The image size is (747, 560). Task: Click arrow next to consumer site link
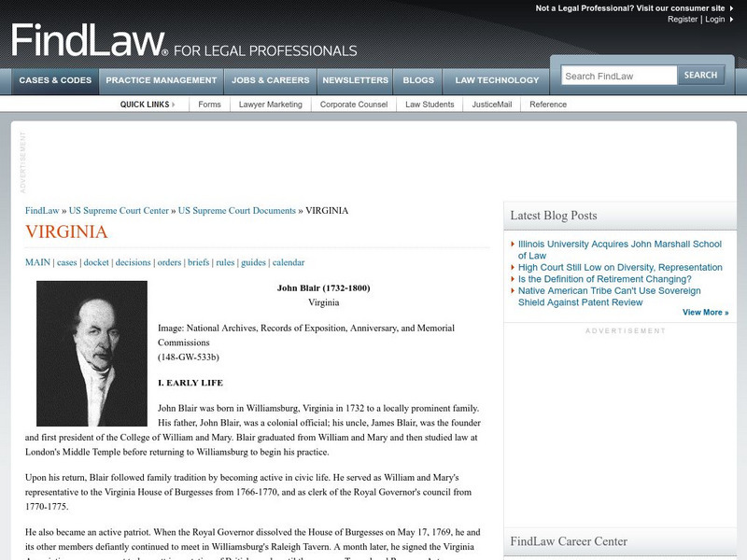pos(732,8)
